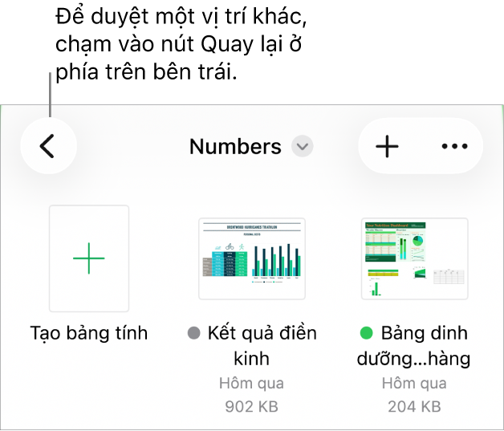Click Hôm qua under Kết quả điền kinh
Screen dimensions: 504x431
coord(252,384)
